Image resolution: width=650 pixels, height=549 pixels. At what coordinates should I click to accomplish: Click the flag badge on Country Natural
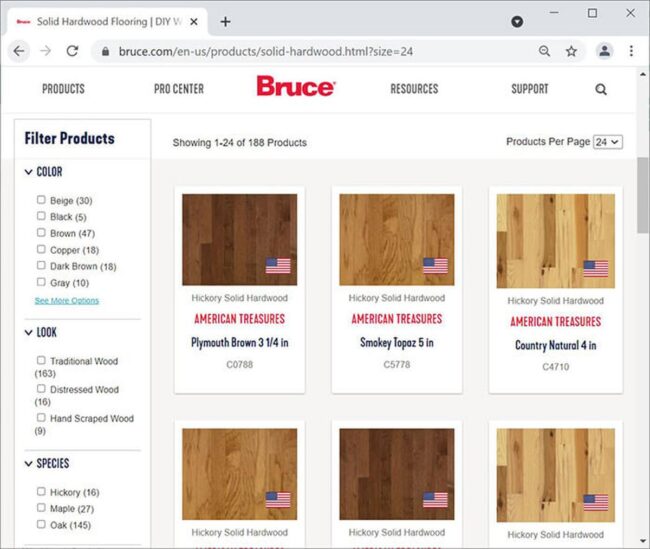click(x=596, y=269)
